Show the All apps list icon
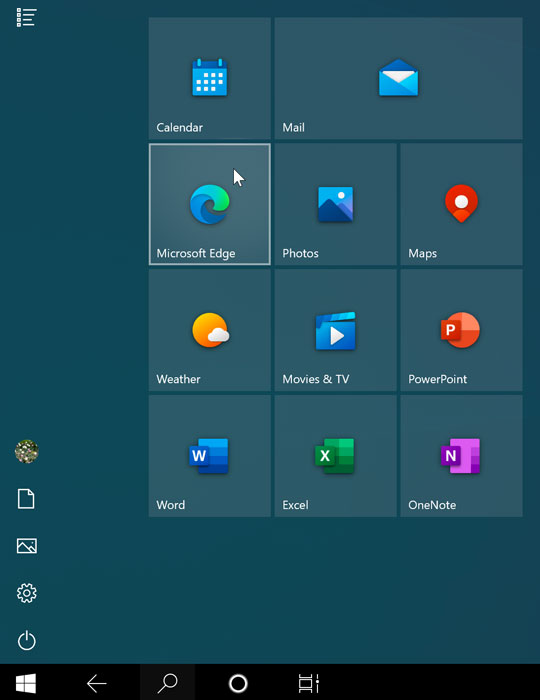 tap(26, 18)
